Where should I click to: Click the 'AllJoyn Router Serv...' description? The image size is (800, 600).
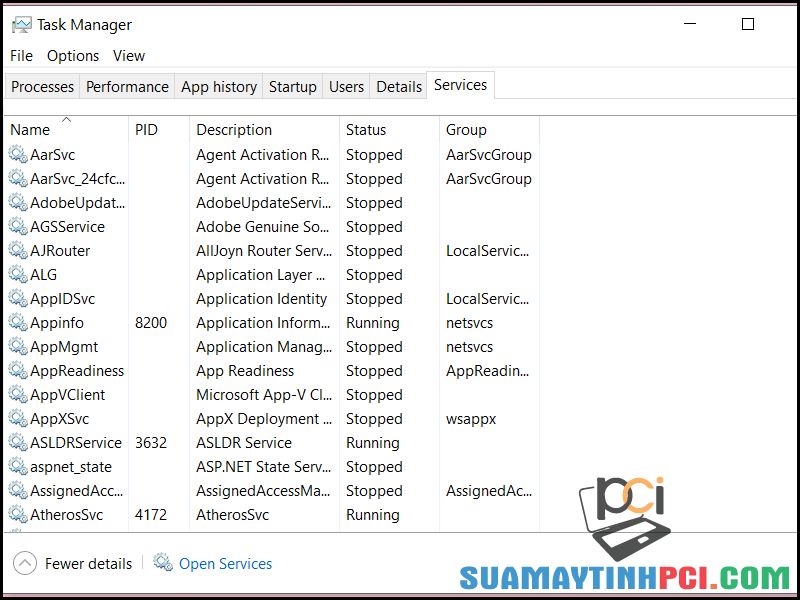[x=264, y=251]
